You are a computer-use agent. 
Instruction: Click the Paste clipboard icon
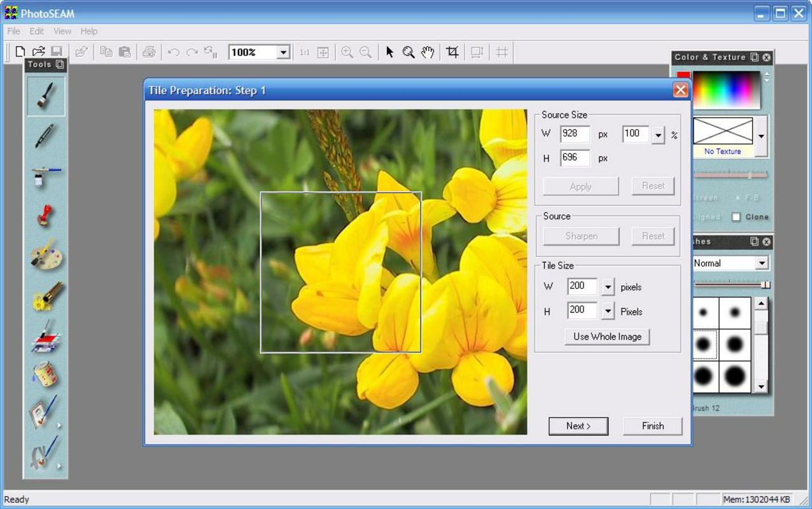point(125,52)
